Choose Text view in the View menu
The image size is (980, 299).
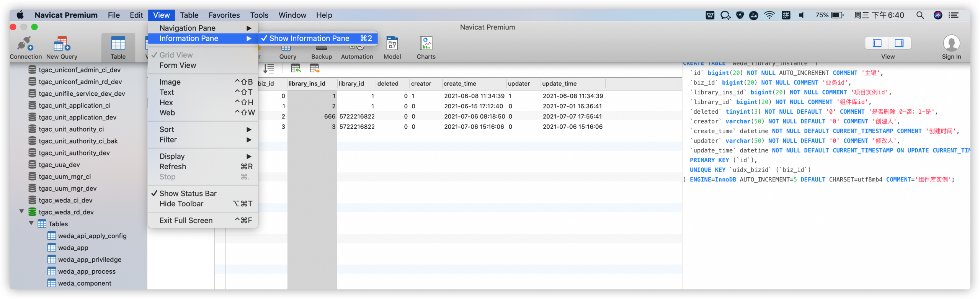203,92
